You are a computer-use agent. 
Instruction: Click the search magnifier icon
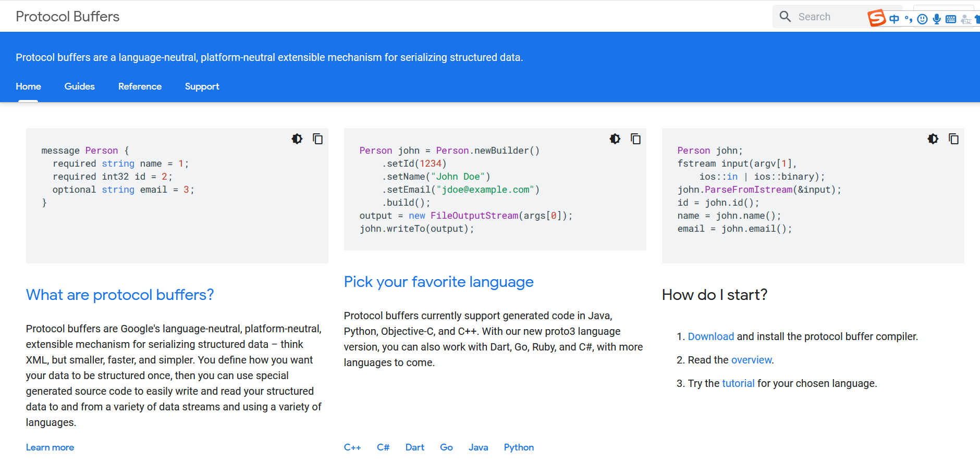click(x=785, y=17)
